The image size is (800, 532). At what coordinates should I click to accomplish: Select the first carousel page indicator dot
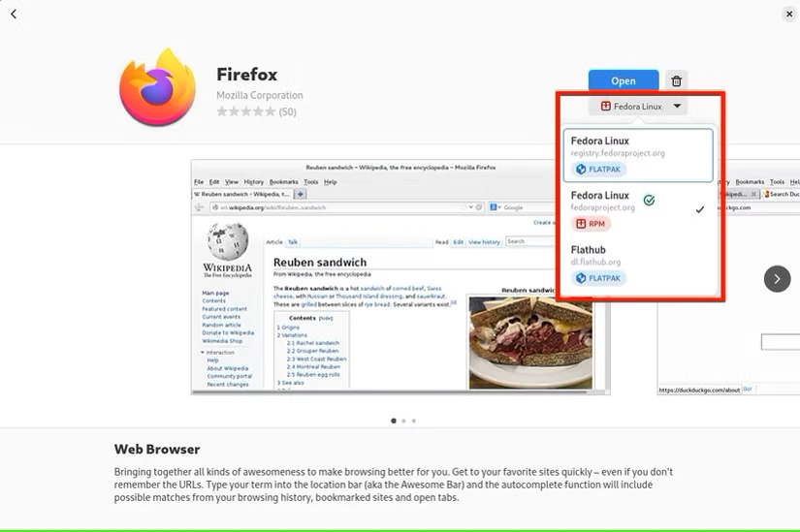pyautogui.click(x=394, y=421)
